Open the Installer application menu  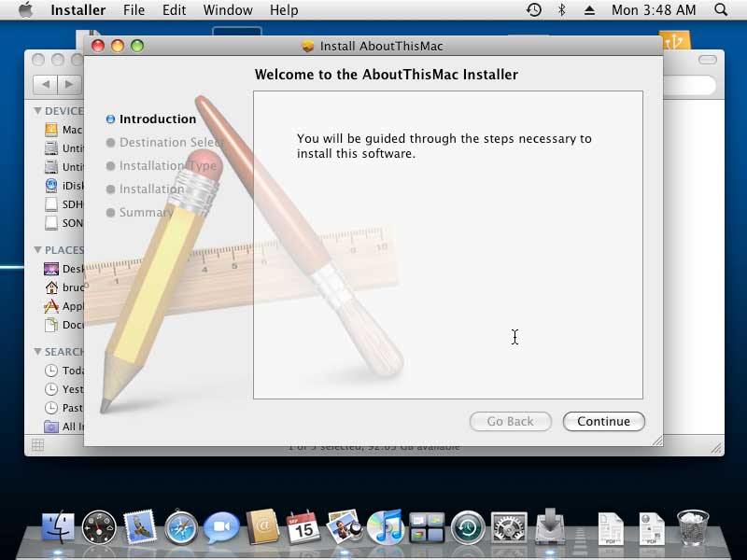point(78,10)
